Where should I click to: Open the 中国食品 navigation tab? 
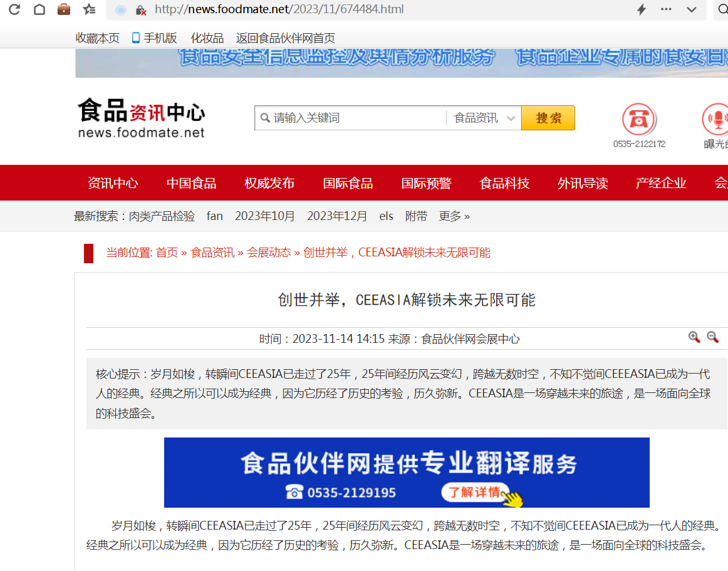click(191, 183)
